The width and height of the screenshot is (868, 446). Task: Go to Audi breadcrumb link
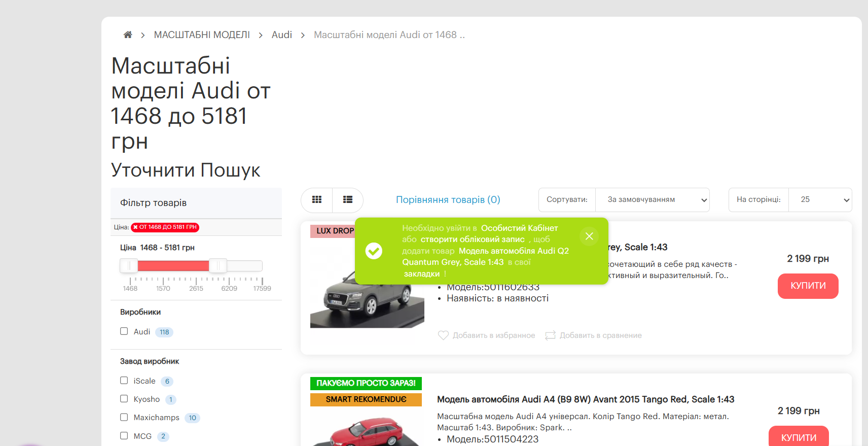281,35
